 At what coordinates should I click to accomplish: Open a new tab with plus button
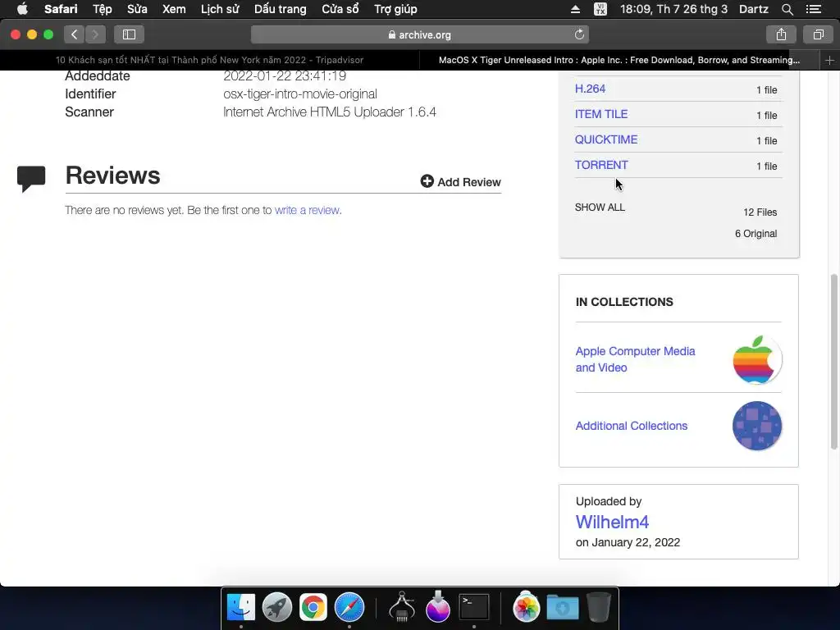829,60
